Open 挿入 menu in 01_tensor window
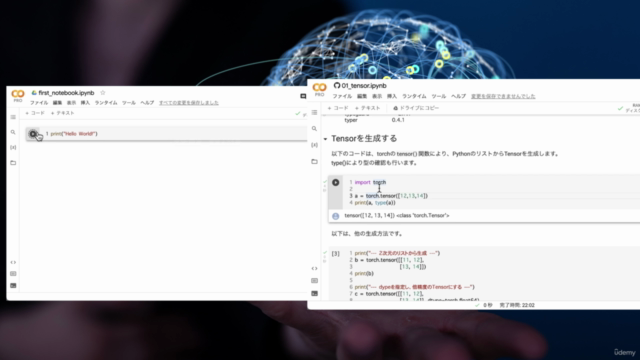 coord(392,96)
